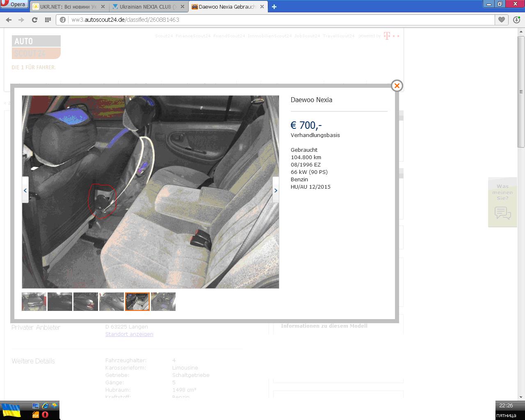The image size is (525, 420).
Task: Open a new browser tab
Action: pos(274,7)
